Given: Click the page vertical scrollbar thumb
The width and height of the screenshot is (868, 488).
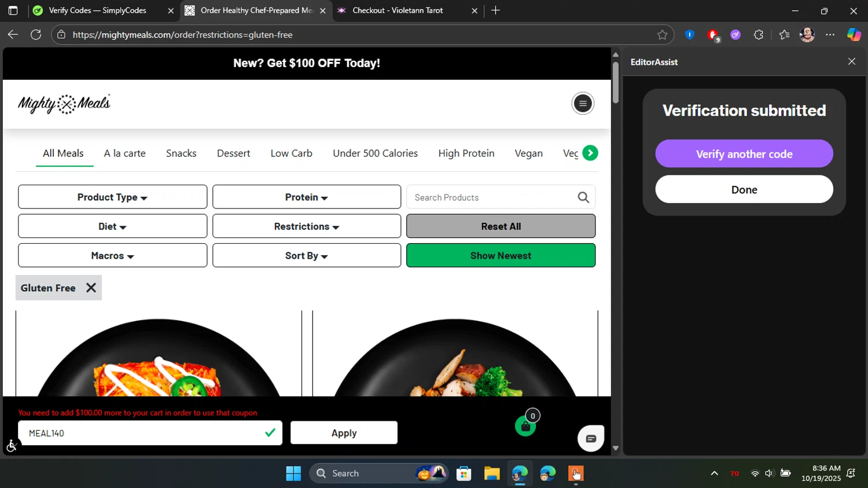Looking at the screenshot, I should point(616,82).
